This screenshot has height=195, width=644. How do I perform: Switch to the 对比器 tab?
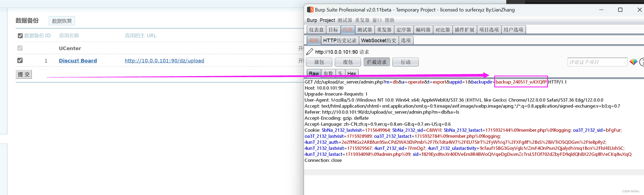tap(443, 30)
